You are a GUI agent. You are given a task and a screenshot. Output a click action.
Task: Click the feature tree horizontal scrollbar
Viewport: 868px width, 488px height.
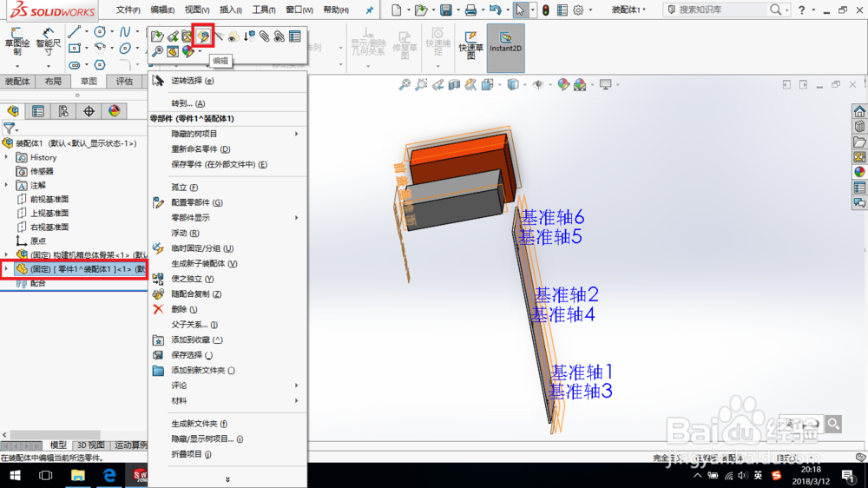click(56, 435)
